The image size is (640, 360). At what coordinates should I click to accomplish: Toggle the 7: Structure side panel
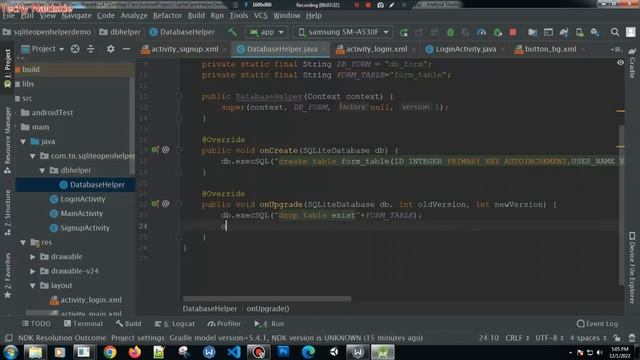click(7, 213)
